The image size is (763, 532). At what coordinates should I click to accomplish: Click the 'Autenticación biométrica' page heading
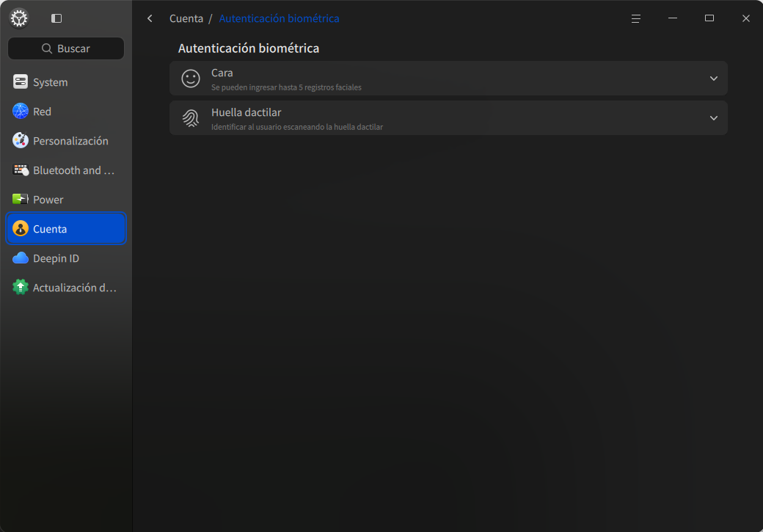tap(249, 48)
